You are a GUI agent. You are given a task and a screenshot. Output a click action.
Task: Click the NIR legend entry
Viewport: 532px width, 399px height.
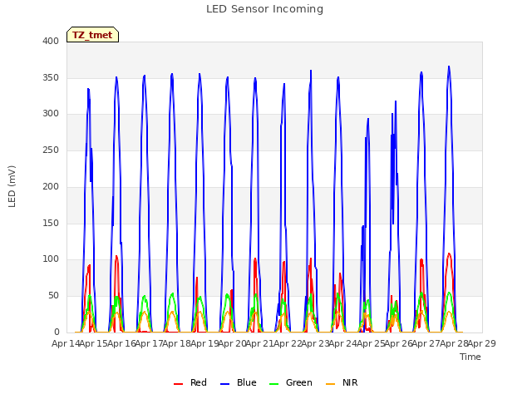[x=342, y=382]
